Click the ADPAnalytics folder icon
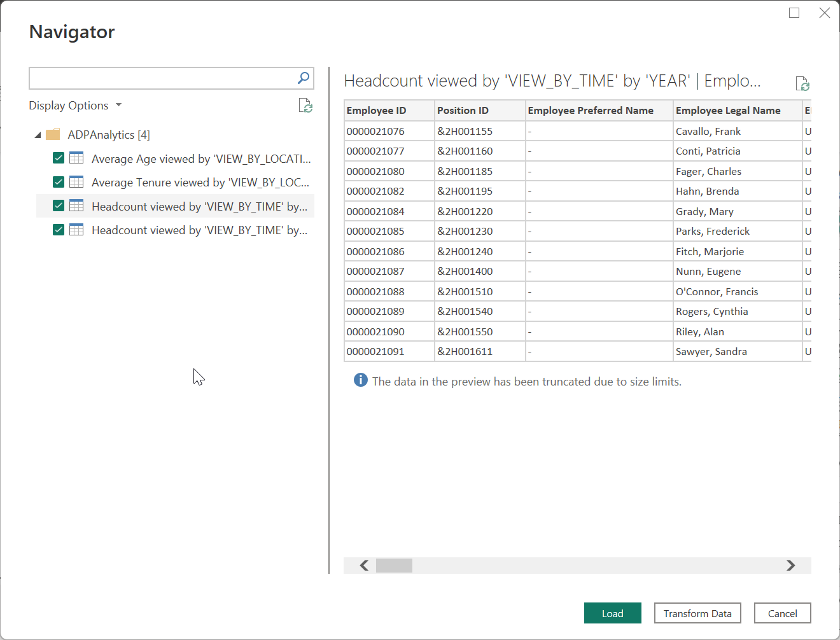840x640 pixels. (x=53, y=134)
